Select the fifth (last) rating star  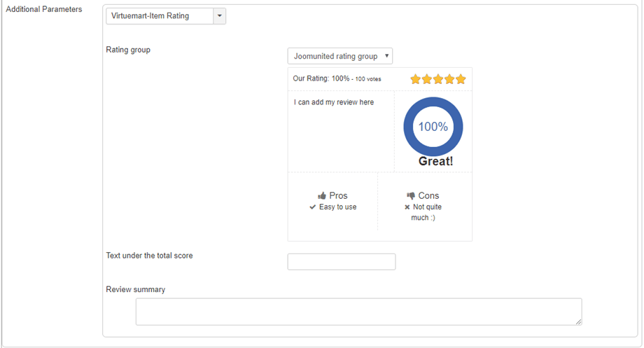coord(461,79)
